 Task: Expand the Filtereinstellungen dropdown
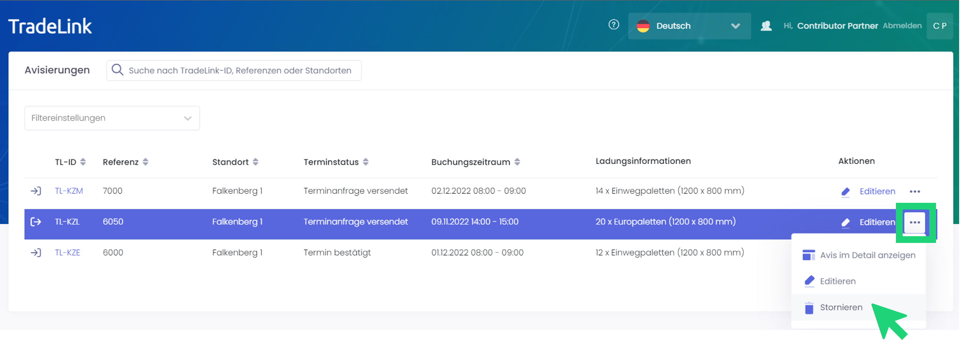112,118
